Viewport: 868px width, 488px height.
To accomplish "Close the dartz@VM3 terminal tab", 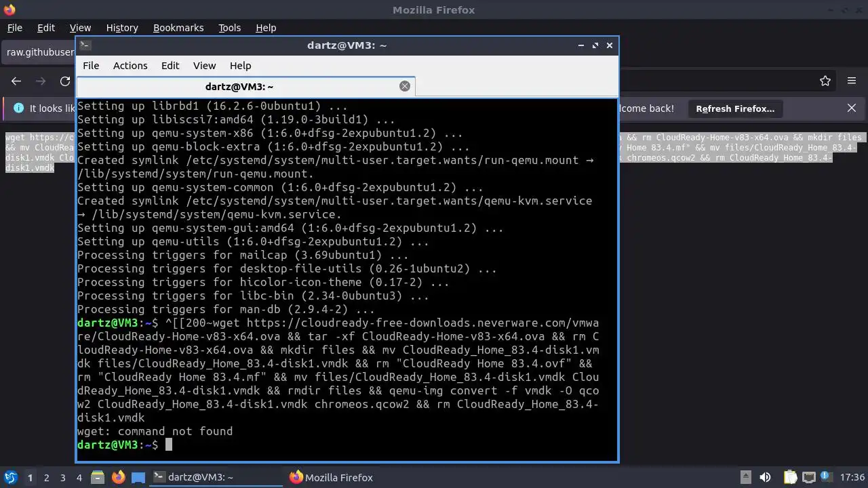I will (405, 86).
